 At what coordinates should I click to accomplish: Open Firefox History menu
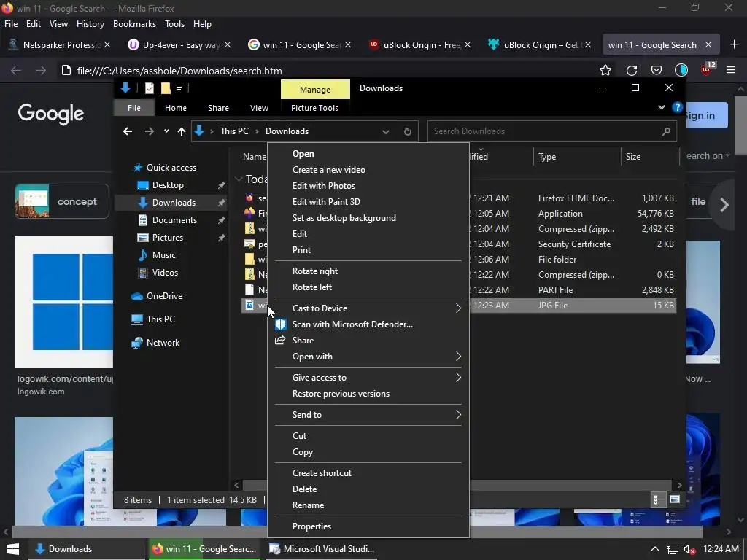pos(90,24)
